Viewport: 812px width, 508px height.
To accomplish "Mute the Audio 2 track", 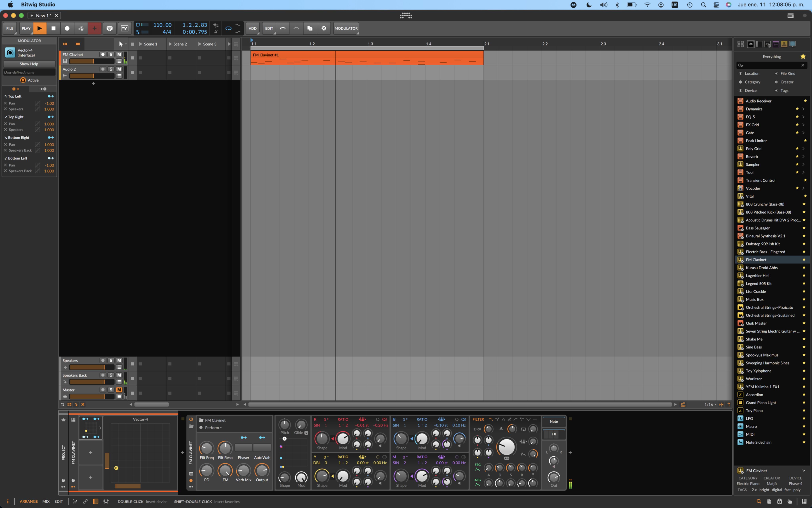I will click(119, 69).
